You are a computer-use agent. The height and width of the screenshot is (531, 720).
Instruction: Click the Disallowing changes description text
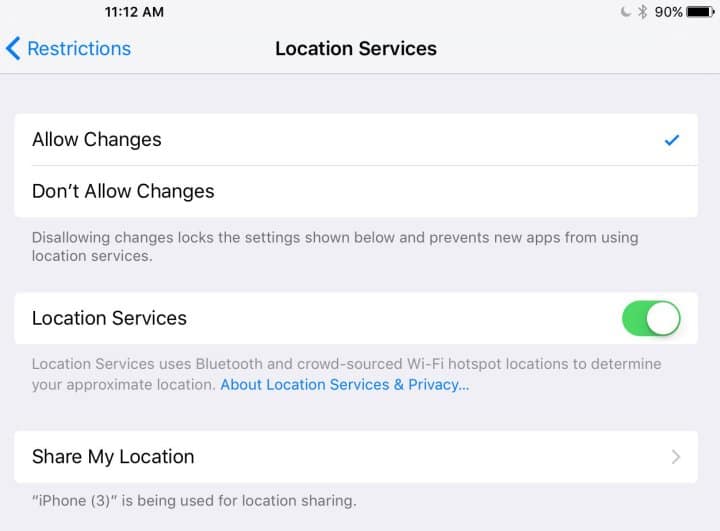(x=335, y=247)
